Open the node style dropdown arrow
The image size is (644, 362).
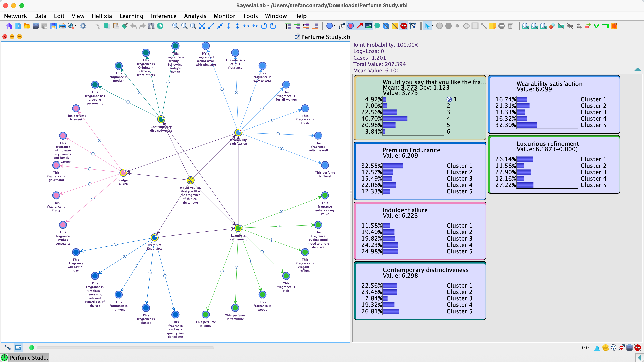coord(334,26)
